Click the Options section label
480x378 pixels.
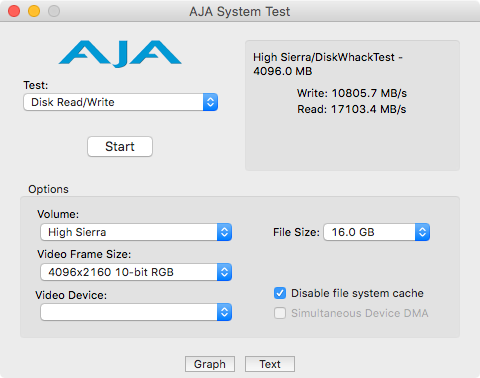48,189
